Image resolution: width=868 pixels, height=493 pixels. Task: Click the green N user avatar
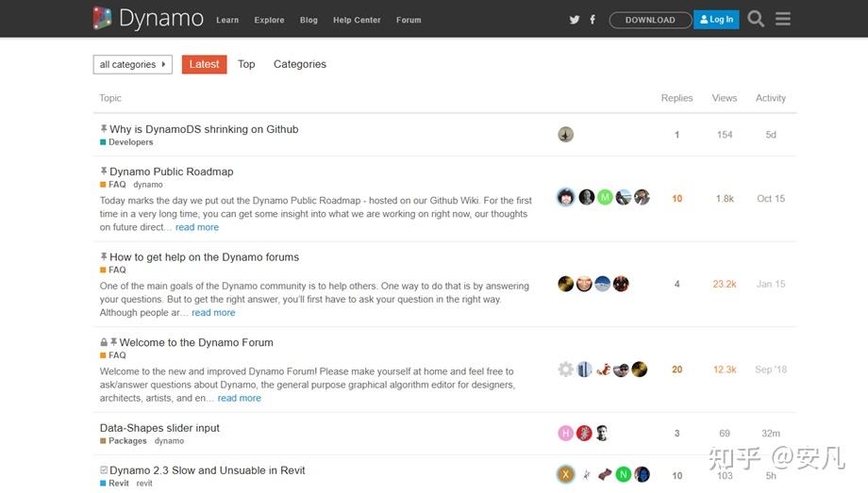pos(623,474)
